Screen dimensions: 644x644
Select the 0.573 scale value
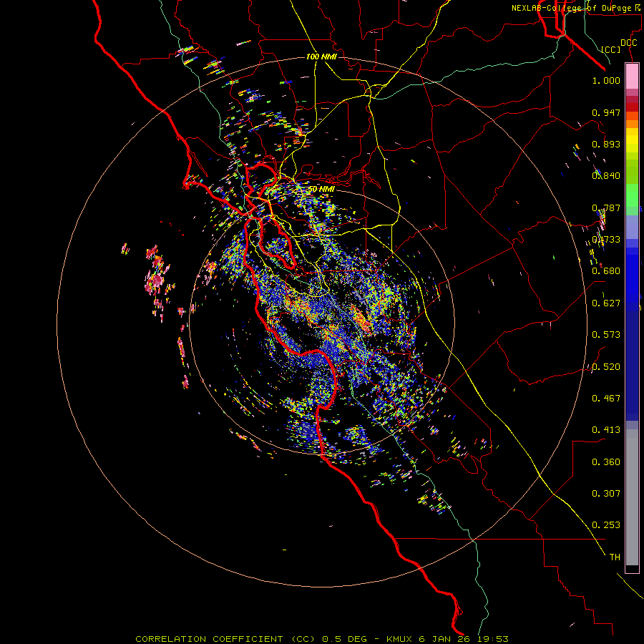tap(606, 335)
